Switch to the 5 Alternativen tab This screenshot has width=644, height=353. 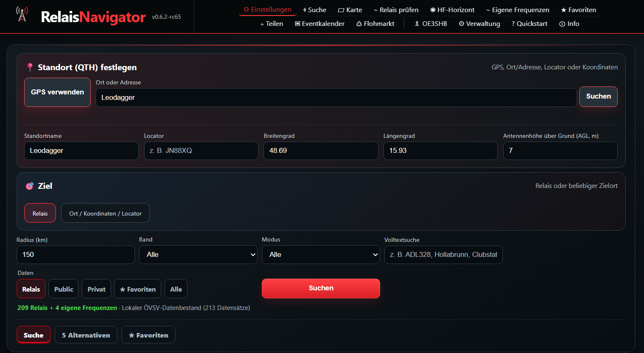86,335
